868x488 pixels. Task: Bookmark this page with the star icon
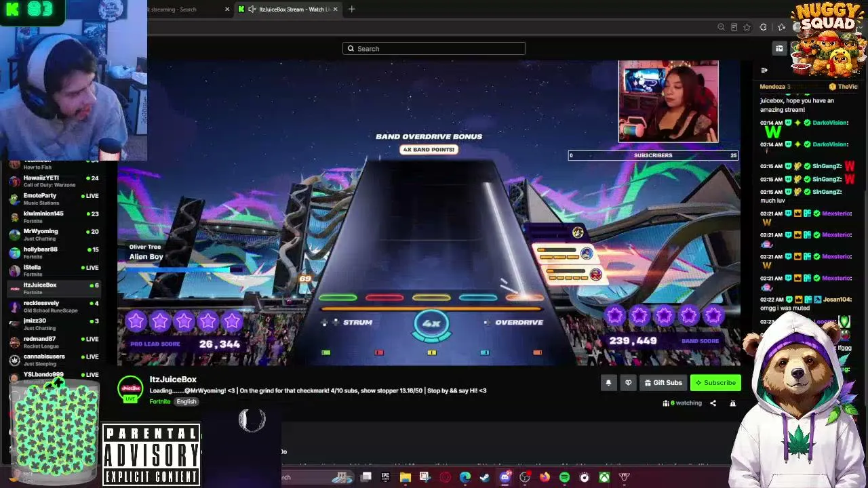pos(747,27)
